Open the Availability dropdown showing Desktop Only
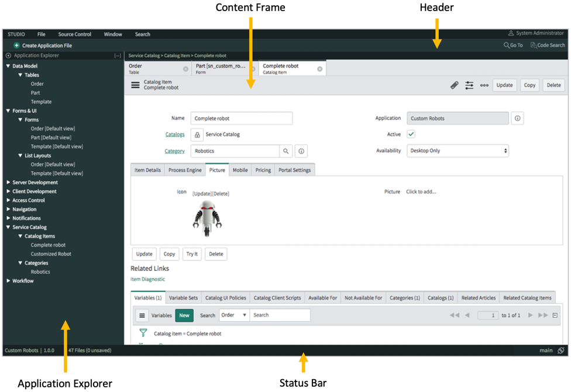Viewport: 571px width, 392px height. click(x=458, y=151)
